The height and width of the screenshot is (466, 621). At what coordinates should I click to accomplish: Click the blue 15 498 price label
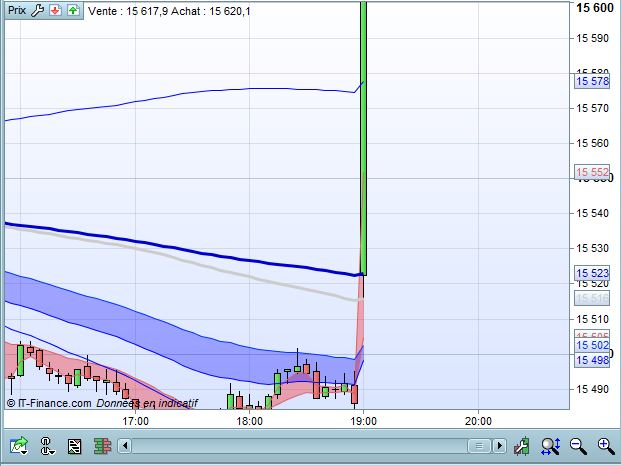click(592, 360)
